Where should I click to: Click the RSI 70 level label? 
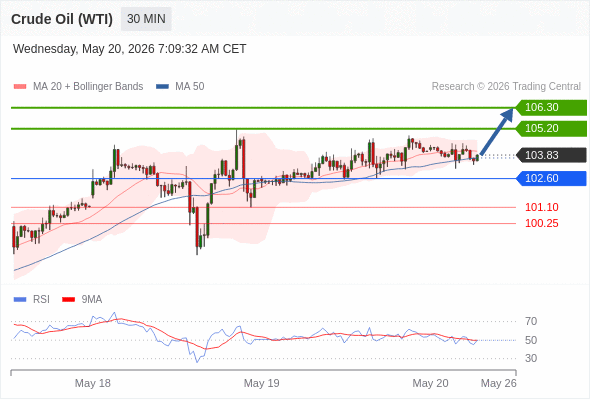click(531, 321)
